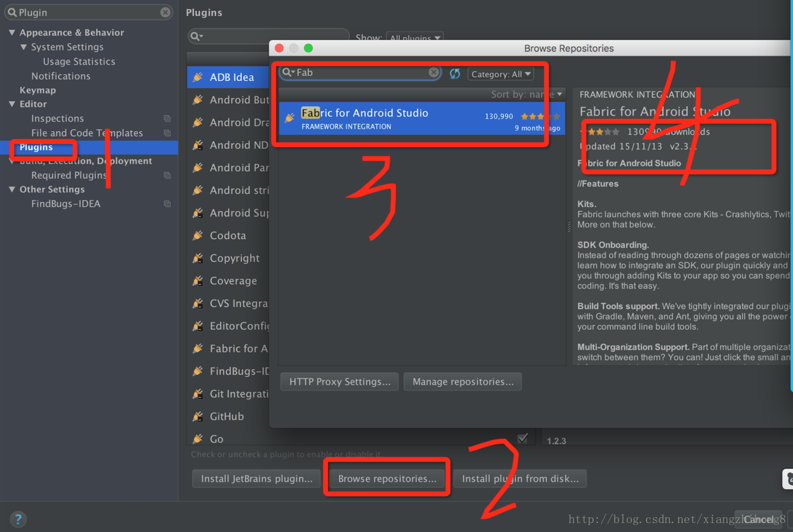Open the Keymap settings page
The image size is (793, 532).
point(38,90)
